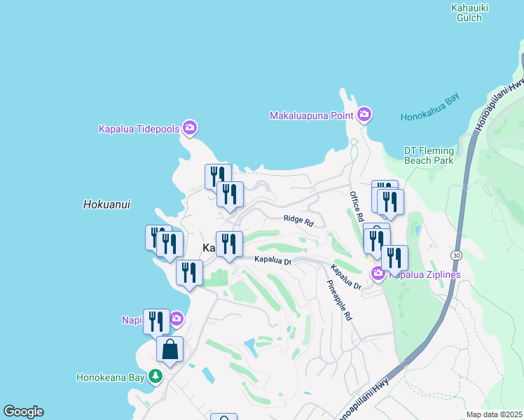The image size is (524, 420).
Task: Click the Kapalua Ziplines camera marker
Action: [x=378, y=274]
